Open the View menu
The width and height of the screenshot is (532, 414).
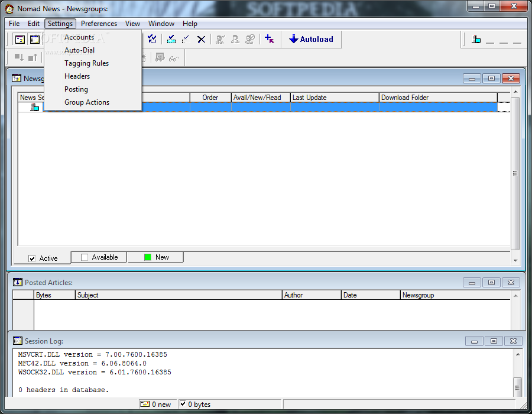pyautogui.click(x=132, y=24)
